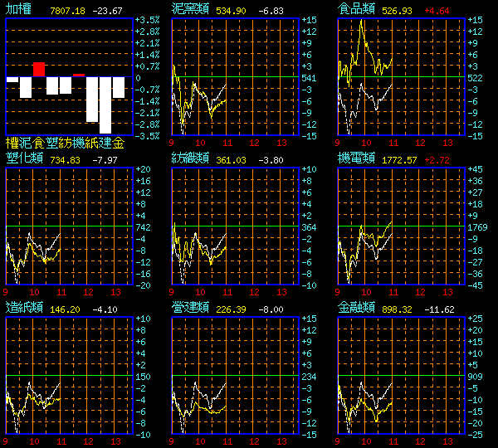The image size is (498, 448).
Task: Select the 226.39 index value
Action: [231, 309]
